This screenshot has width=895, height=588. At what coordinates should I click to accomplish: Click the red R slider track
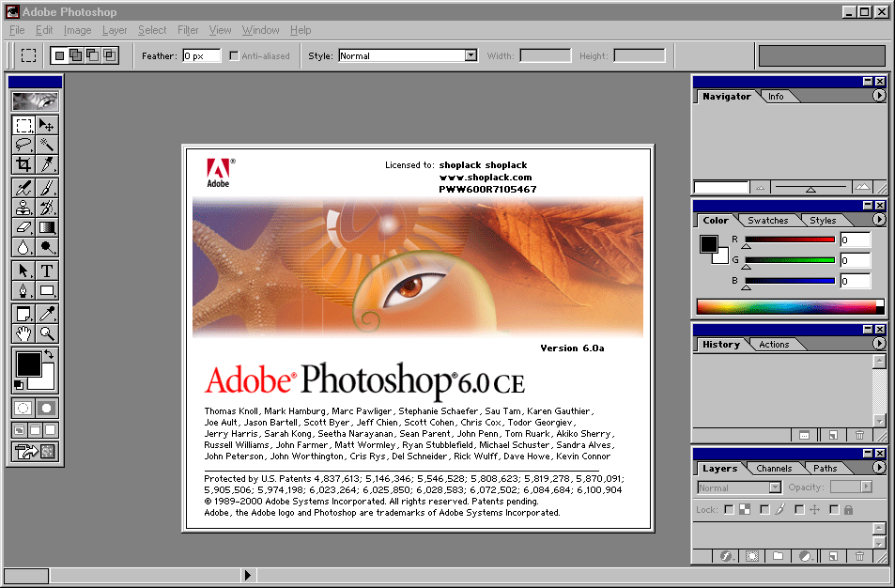click(790, 240)
